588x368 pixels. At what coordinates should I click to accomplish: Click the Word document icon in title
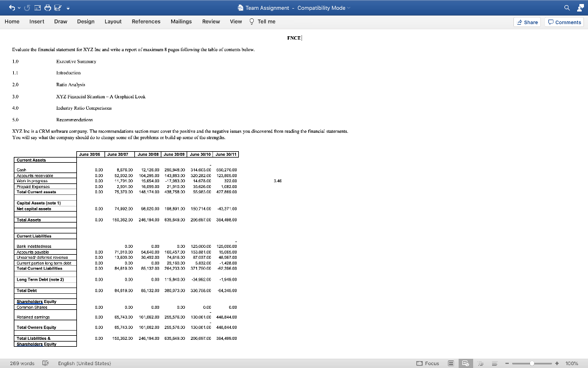pyautogui.click(x=241, y=8)
